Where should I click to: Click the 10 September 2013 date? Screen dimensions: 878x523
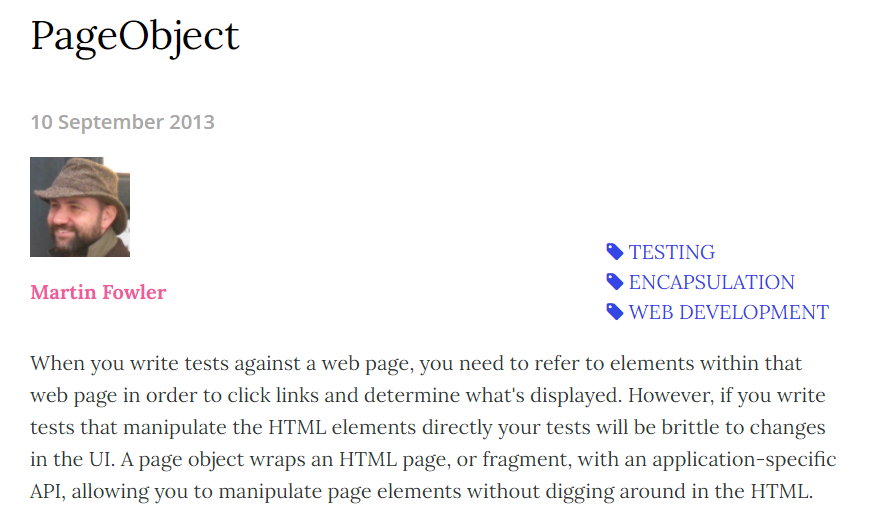tap(123, 122)
